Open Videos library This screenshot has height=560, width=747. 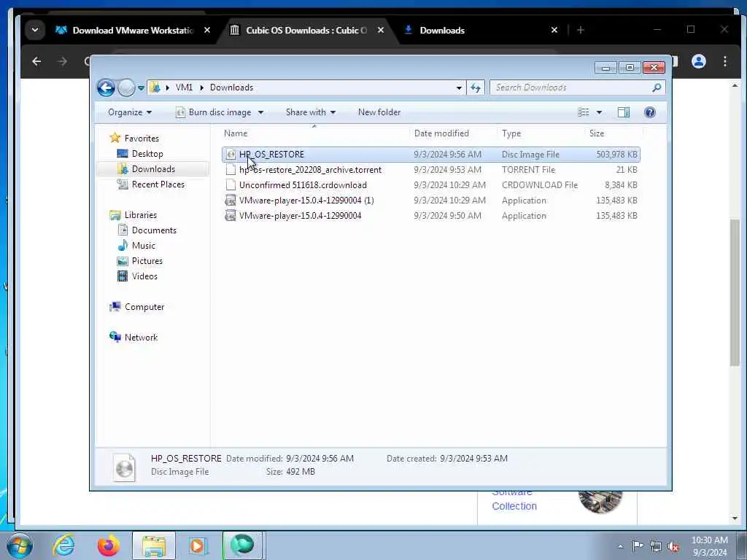144,276
